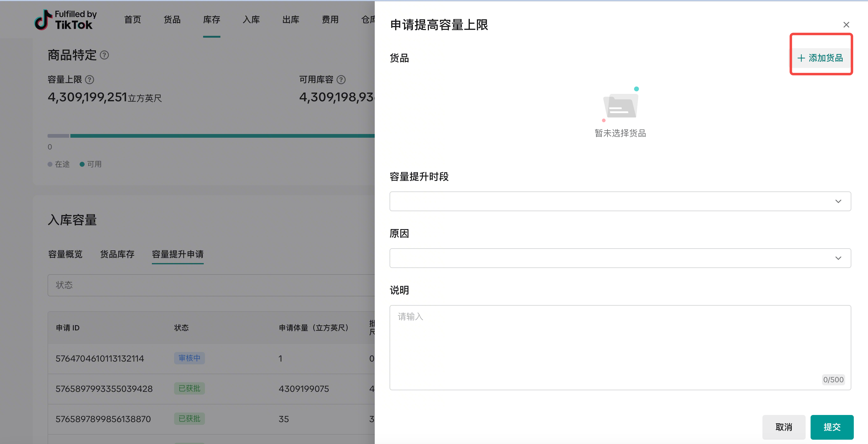Click the 审核中 status tag

pyautogui.click(x=189, y=358)
